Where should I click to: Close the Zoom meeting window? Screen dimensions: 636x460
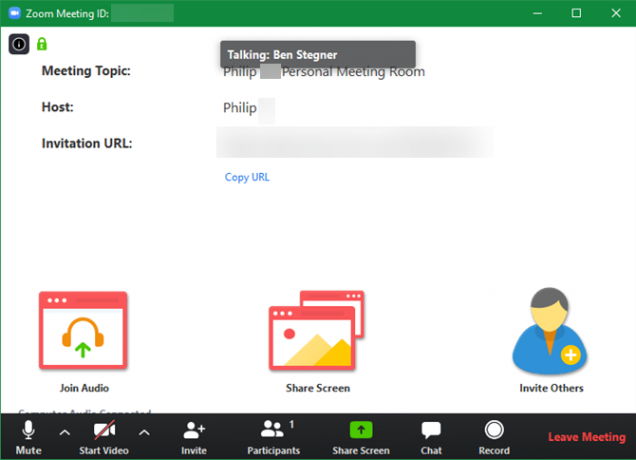pos(616,13)
